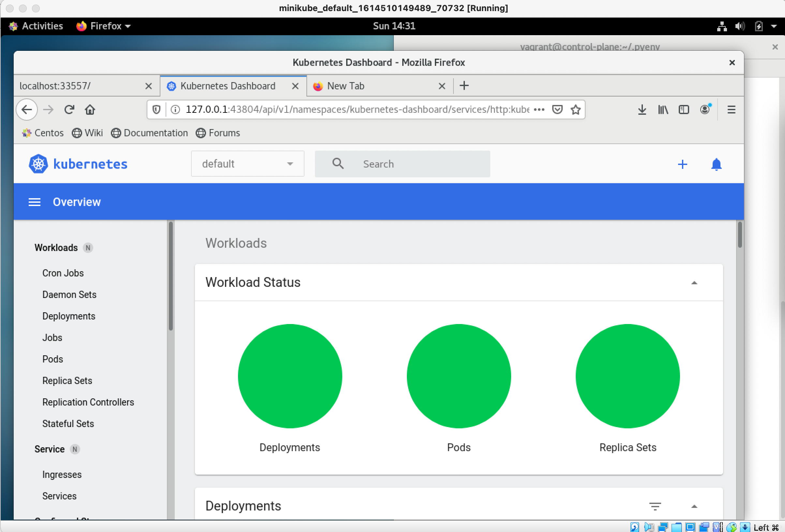This screenshot has height=532, width=785.
Task: Open the Deployments filter icon
Action: coord(655,506)
